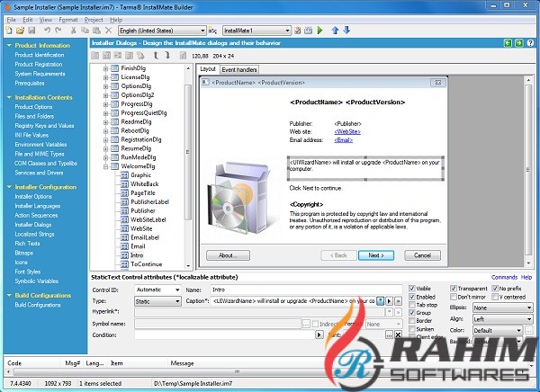
Task: Toggle the Group checkbox
Action: 412,313
